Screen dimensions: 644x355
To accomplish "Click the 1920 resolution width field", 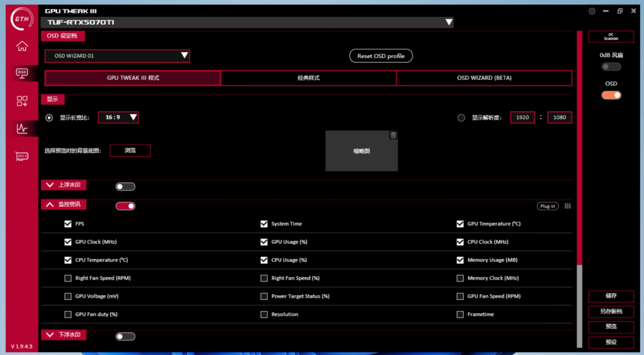I will point(522,117).
